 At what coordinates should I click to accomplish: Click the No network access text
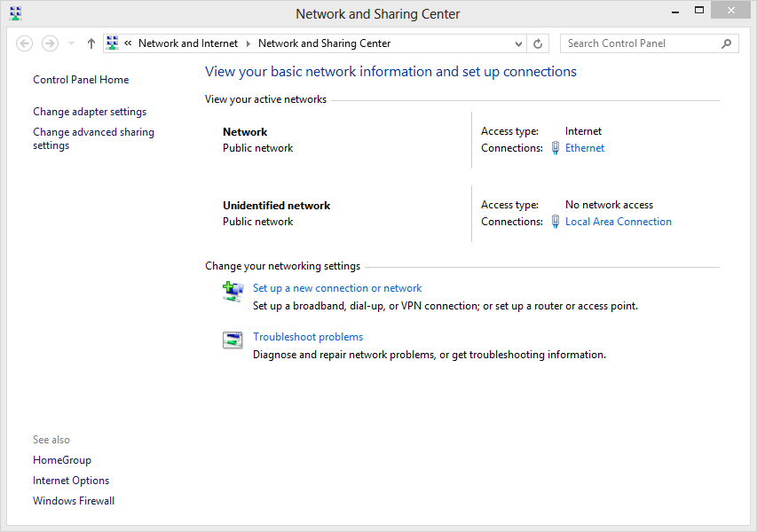609,205
